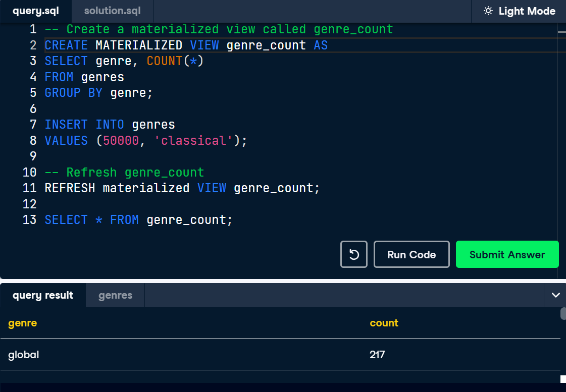Click 'GROUP BY' keyword on line 5
Image resolution: width=566 pixels, height=392 pixels.
click(74, 93)
